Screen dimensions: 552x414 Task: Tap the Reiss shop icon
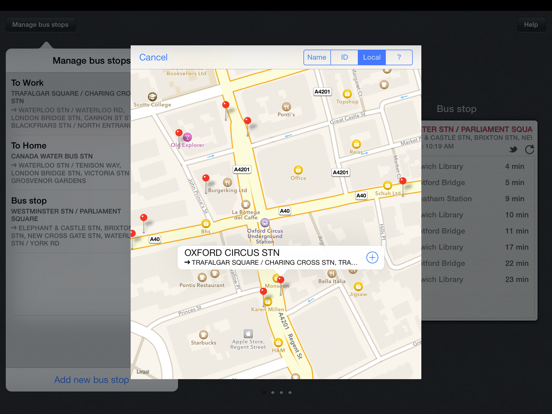356,144
